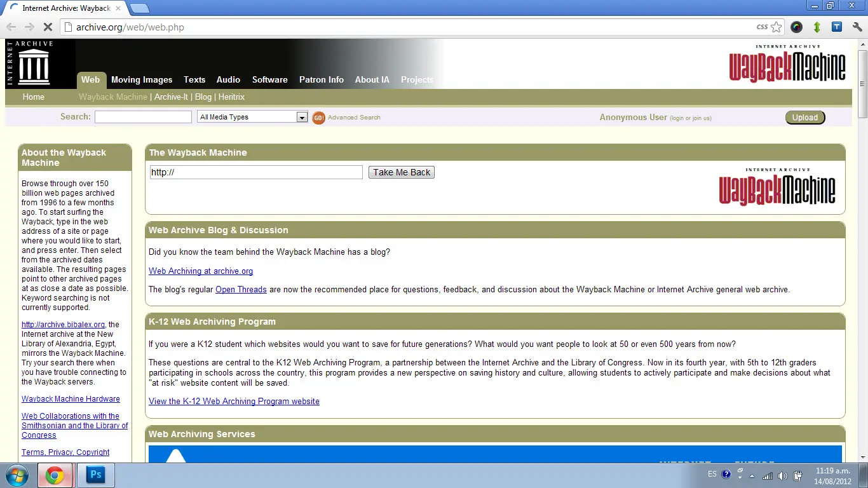Viewport: 868px width, 488px height.
Task: Click the Wayback Machine logo in header
Action: [x=787, y=64]
